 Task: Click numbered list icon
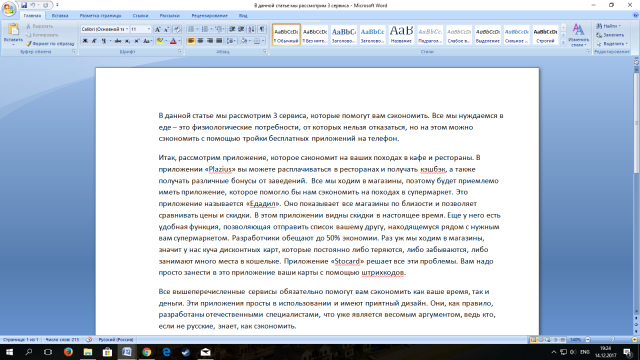pos(205,29)
